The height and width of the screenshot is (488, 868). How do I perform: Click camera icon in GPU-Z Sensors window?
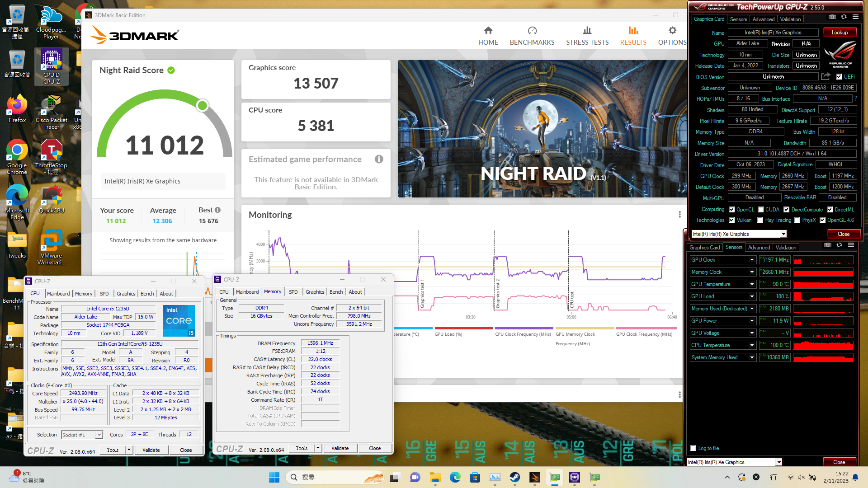pyautogui.click(x=828, y=245)
